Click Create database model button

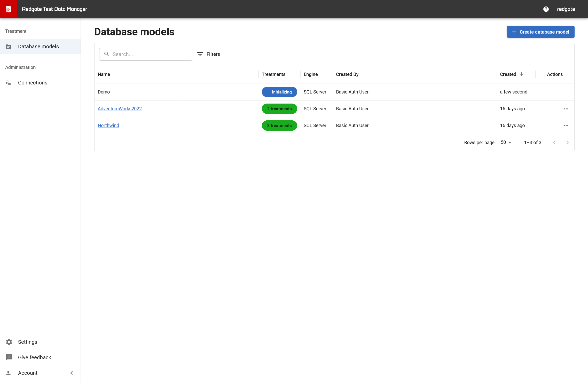point(540,32)
